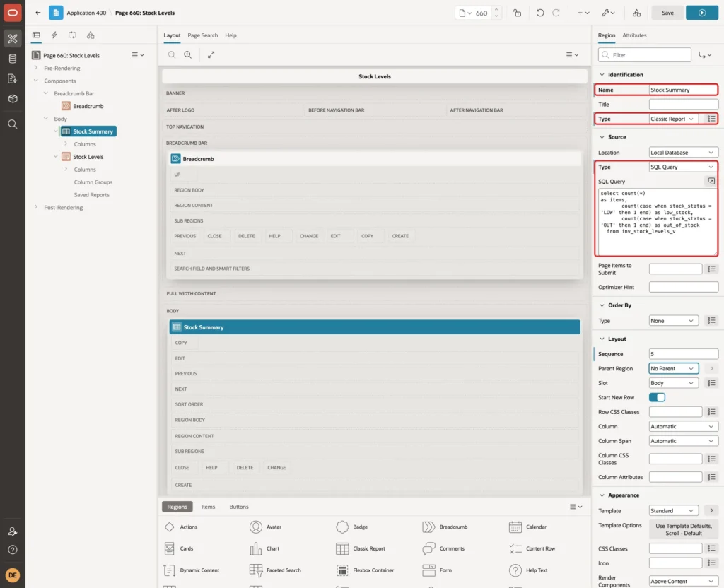This screenshot has width=724, height=588.
Task: Toggle the Start New Row switch
Action: (657, 397)
